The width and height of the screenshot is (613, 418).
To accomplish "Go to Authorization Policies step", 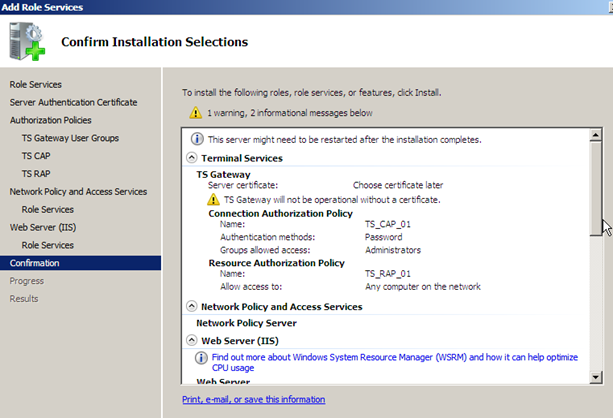I will click(x=50, y=120).
